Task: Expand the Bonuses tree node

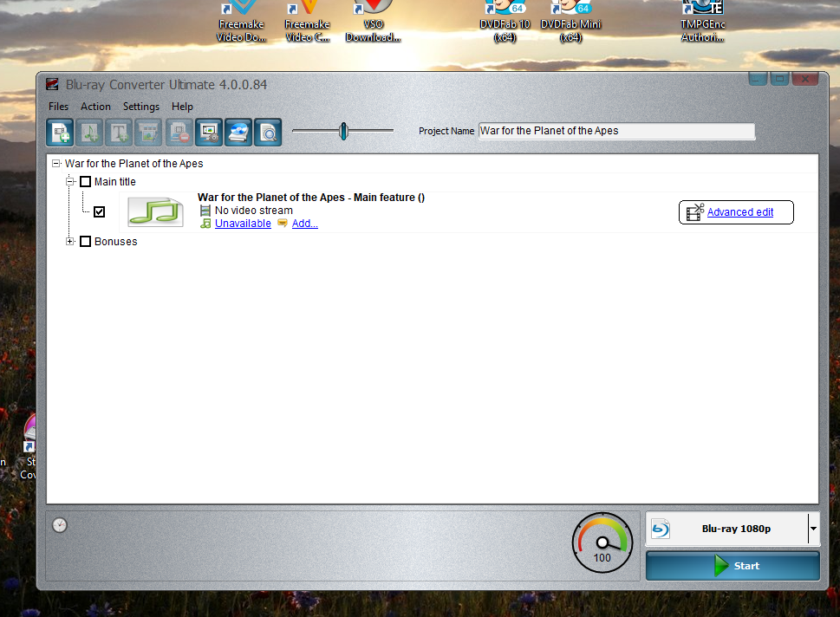Action: coord(69,242)
